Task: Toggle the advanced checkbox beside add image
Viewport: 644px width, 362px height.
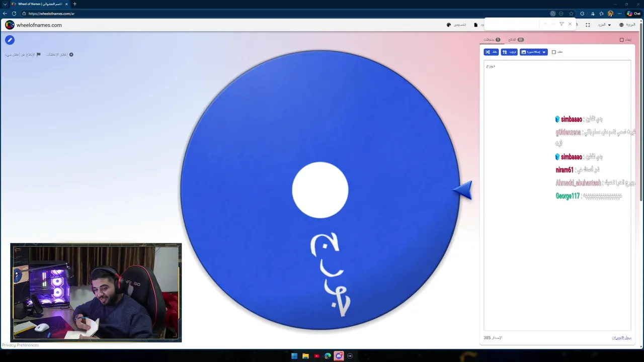Action: click(554, 52)
